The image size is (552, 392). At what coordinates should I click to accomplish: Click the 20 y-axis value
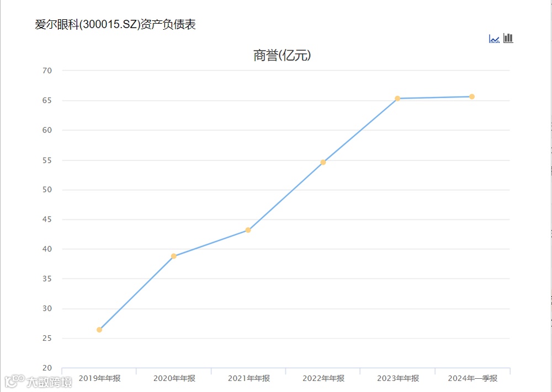tap(47, 368)
